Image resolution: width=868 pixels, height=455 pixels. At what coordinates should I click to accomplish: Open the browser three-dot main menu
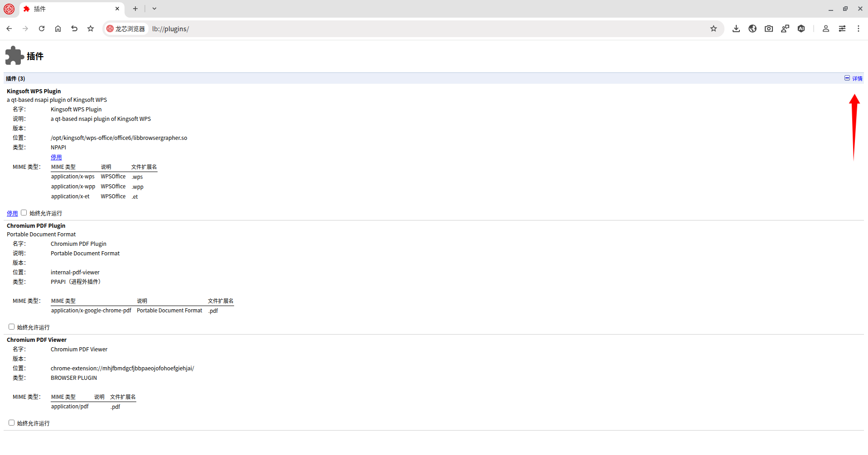click(x=858, y=29)
